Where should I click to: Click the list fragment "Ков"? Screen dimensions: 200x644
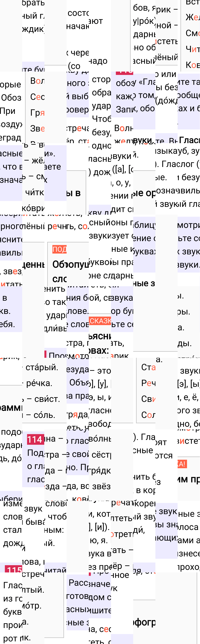click(x=193, y=65)
